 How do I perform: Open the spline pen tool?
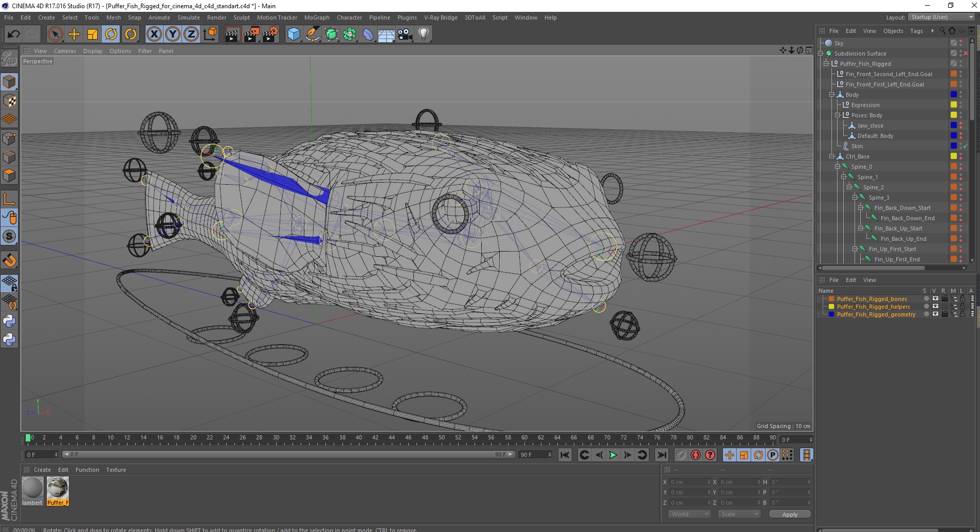(x=312, y=34)
